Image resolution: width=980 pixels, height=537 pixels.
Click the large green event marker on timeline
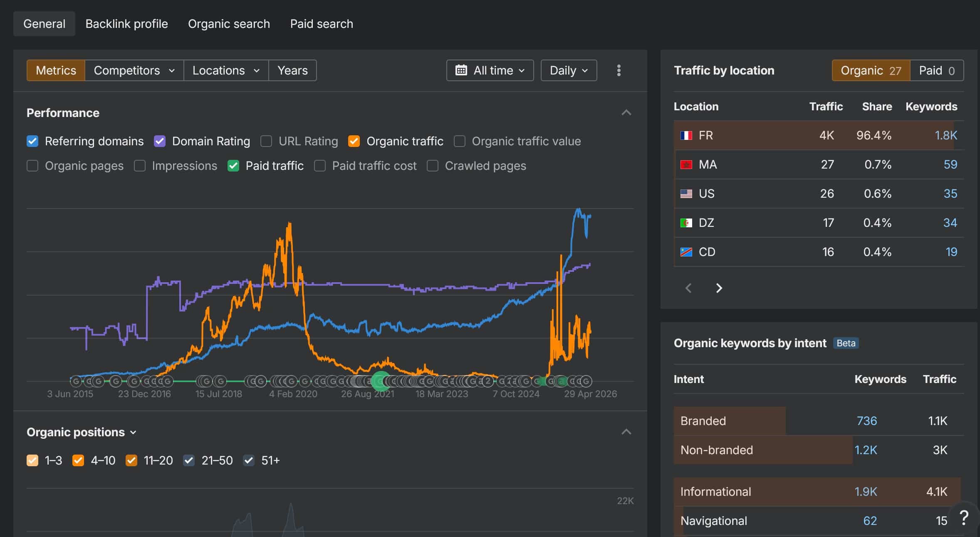(x=380, y=381)
